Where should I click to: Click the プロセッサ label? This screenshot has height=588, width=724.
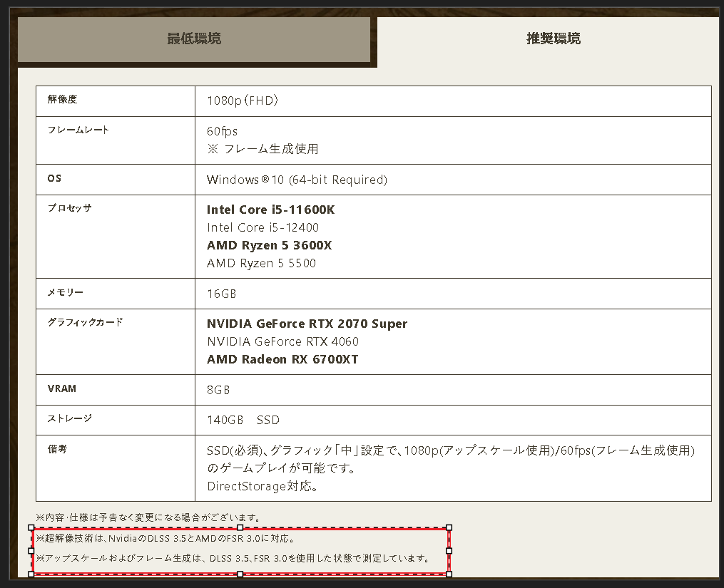pyautogui.click(x=69, y=208)
